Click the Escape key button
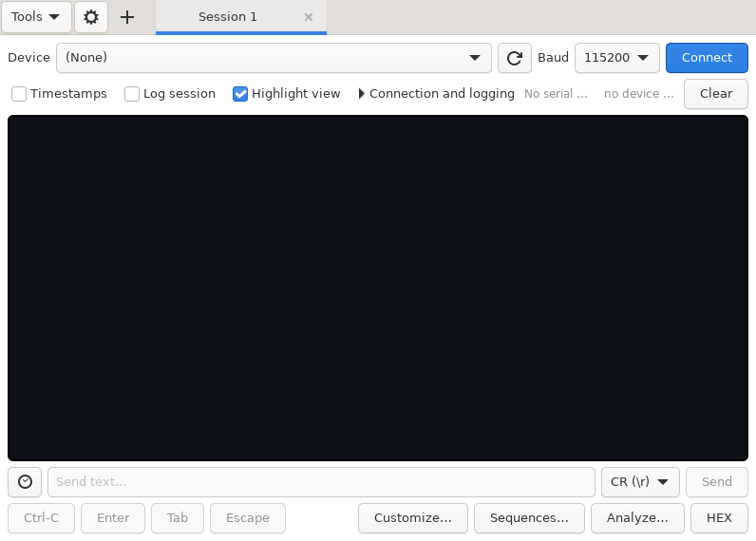The image size is (756, 541). click(248, 518)
